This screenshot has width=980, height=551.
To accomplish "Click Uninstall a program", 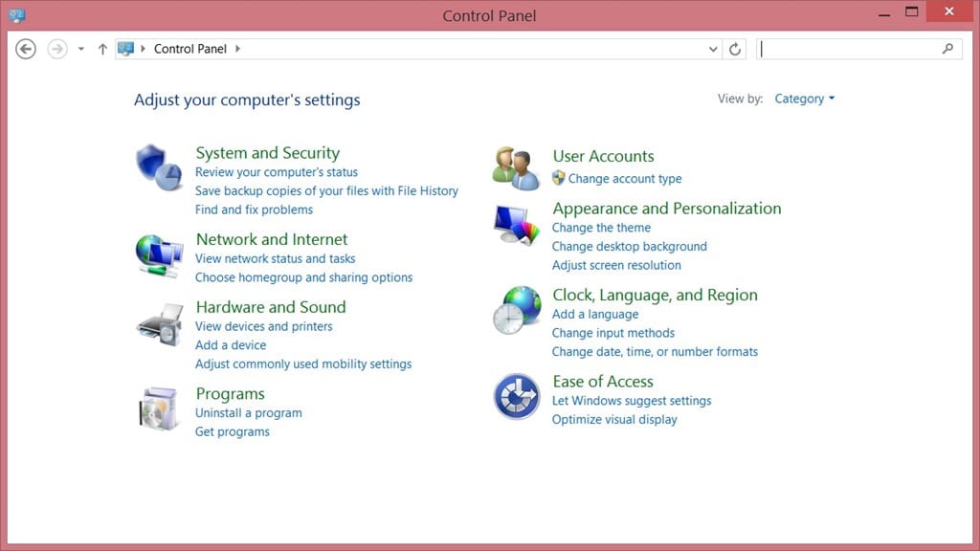I will coord(248,413).
